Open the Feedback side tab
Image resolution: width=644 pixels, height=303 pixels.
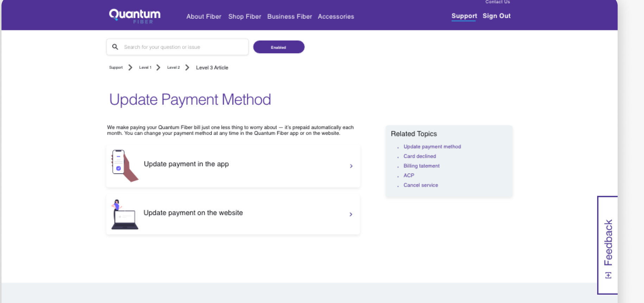pyautogui.click(x=608, y=245)
